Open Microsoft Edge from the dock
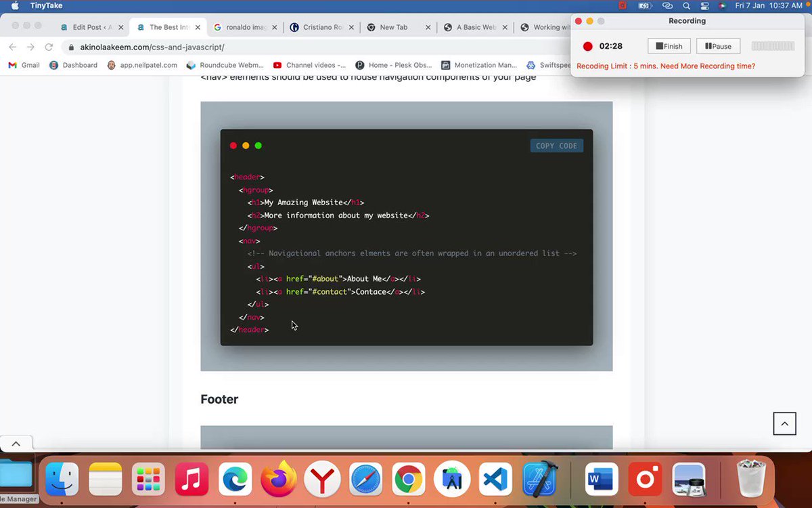Image resolution: width=812 pixels, height=508 pixels. point(235,480)
